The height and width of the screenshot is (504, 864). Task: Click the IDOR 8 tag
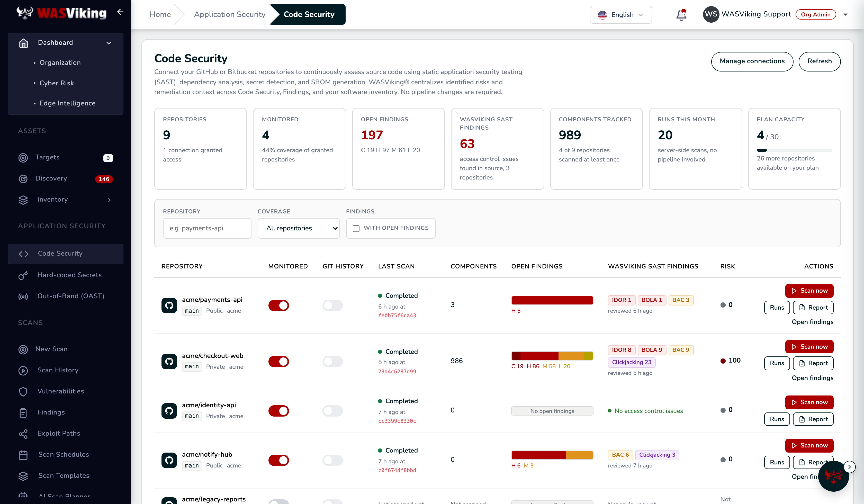621,350
